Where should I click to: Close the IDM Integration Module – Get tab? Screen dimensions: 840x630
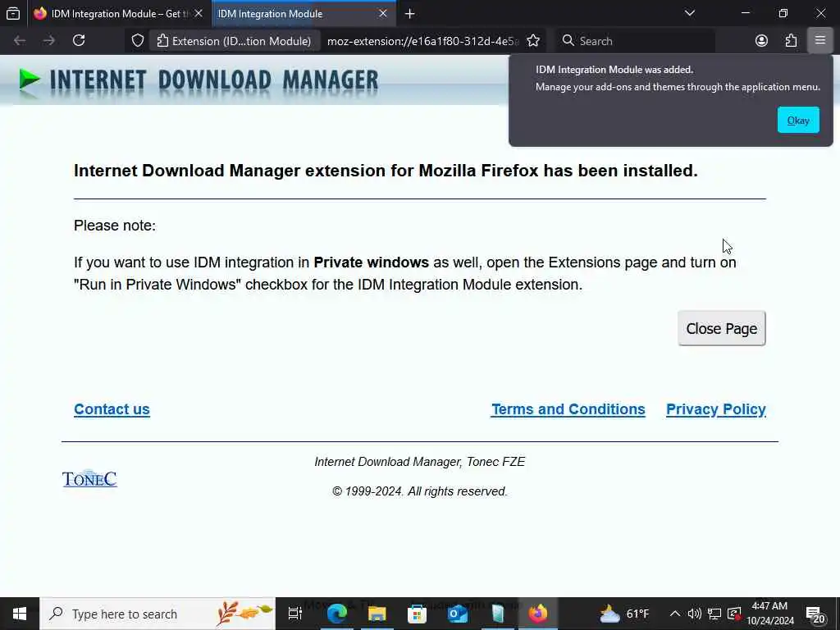tap(199, 13)
